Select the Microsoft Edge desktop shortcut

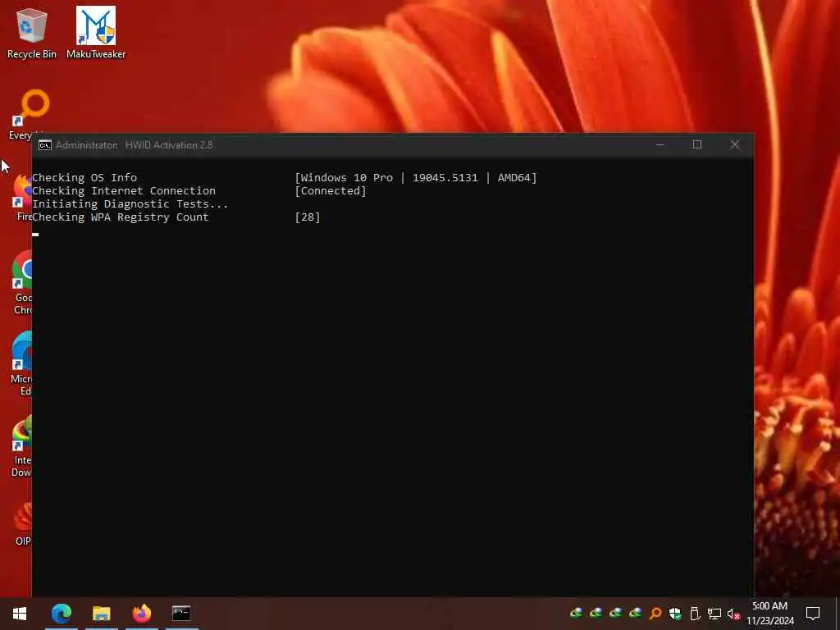[x=21, y=363]
